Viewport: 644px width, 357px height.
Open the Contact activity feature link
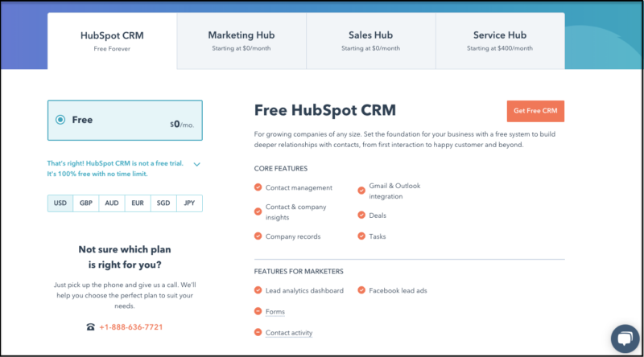point(289,333)
